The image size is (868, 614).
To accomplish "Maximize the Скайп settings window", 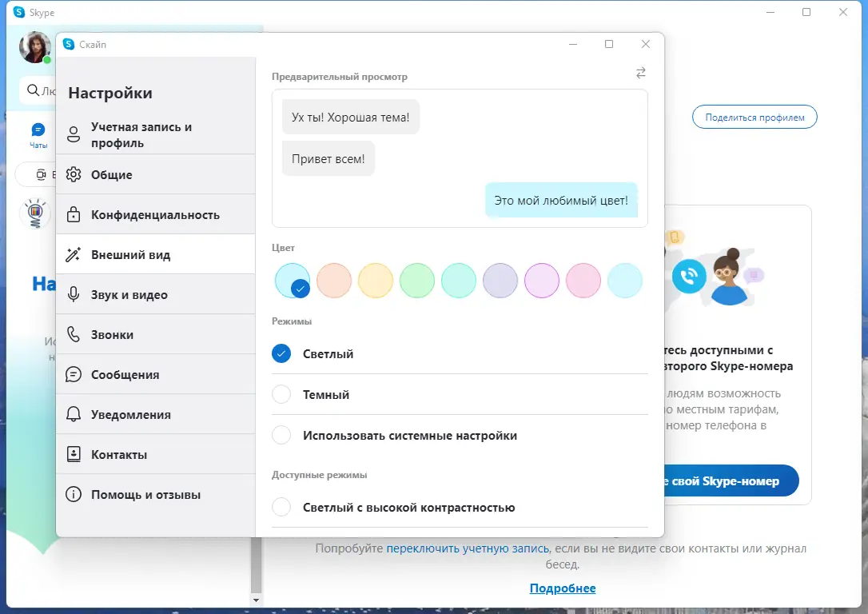I will 609,44.
